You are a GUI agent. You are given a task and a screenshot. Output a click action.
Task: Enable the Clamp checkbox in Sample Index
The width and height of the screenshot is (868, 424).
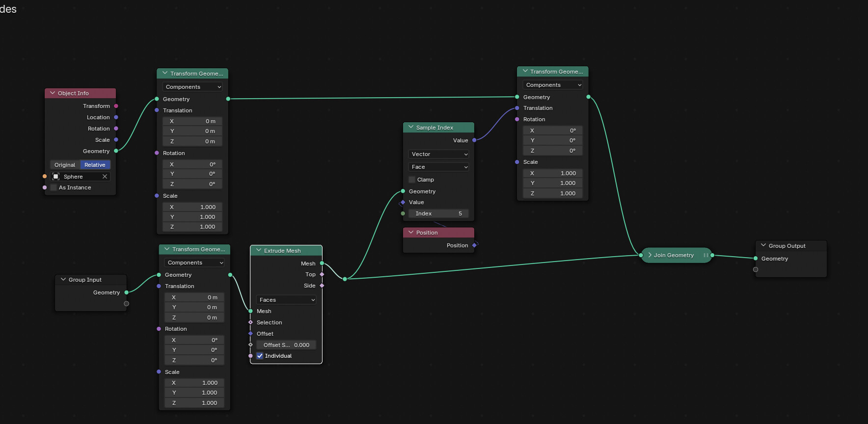(x=412, y=180)
